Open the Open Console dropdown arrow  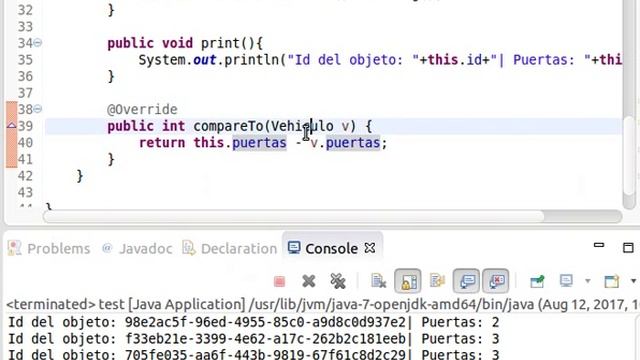point(633,281)
